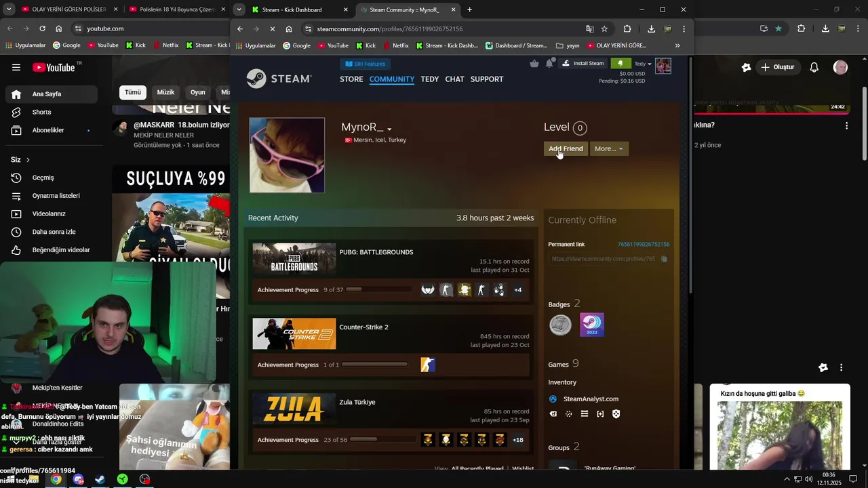Click the dotted circle icon under SteamAnalyst
This screenshot has width=868, height=488.
click(x=568, y=414)
